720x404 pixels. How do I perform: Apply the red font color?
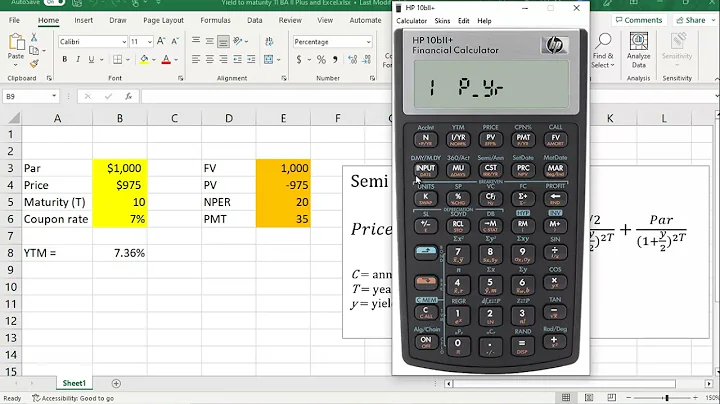pos(166,59)
